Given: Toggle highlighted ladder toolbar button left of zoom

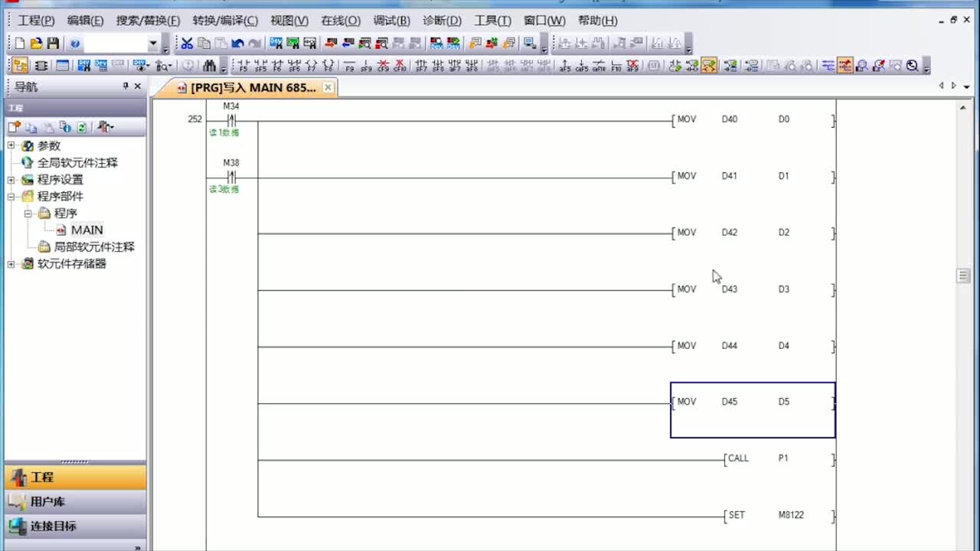Looking at the screenshot, I should 845,66.
